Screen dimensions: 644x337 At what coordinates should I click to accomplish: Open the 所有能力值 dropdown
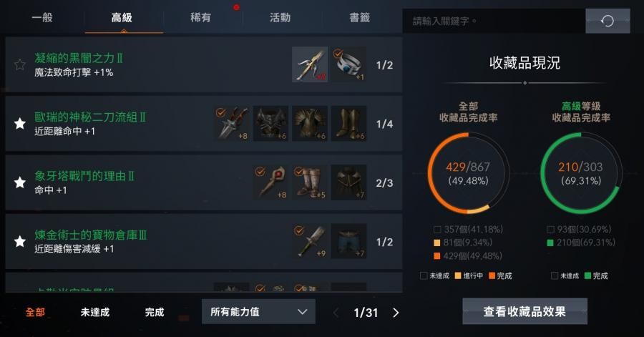pyautogui.click(x=258, y=311)
